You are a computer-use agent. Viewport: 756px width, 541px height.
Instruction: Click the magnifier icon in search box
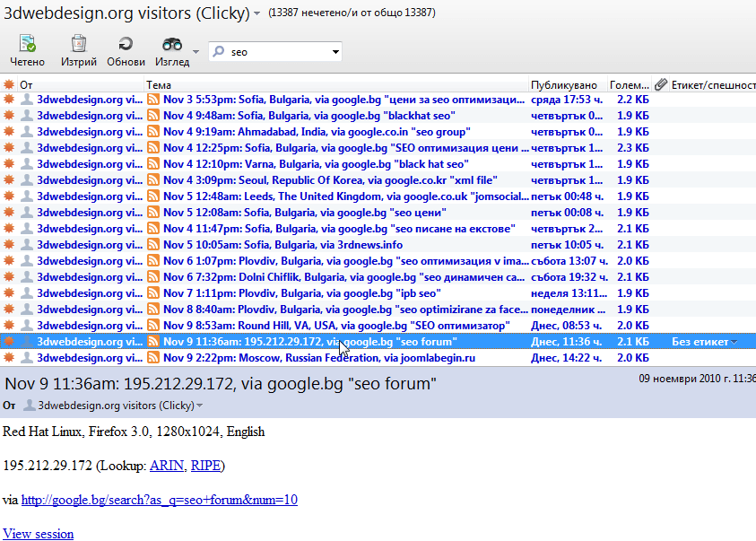tap(219, 51)
